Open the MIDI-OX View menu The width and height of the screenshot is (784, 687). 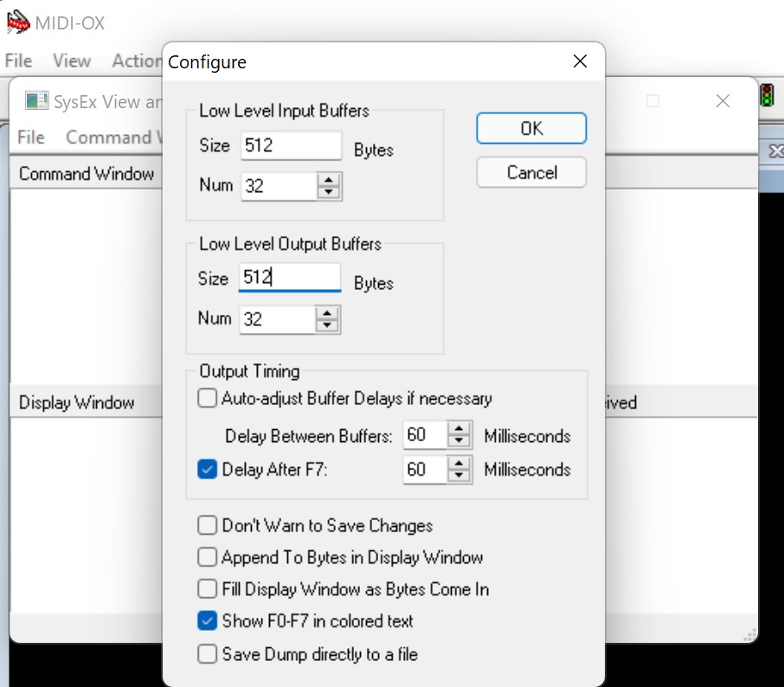(71, 61)
